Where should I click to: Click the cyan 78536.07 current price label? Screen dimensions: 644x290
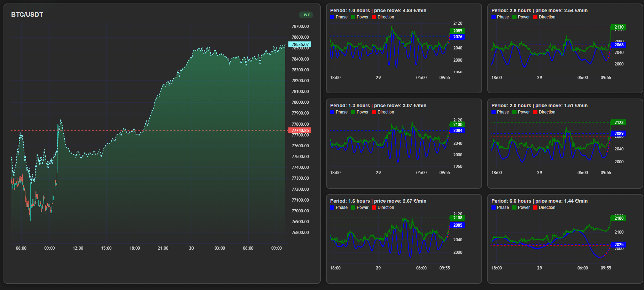[300, 45]
